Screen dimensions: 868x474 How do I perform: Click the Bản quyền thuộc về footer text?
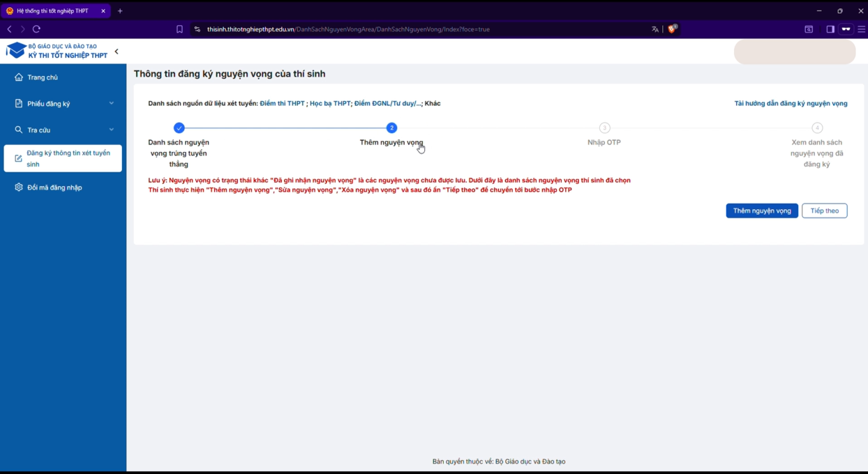[x=499, y=461]
